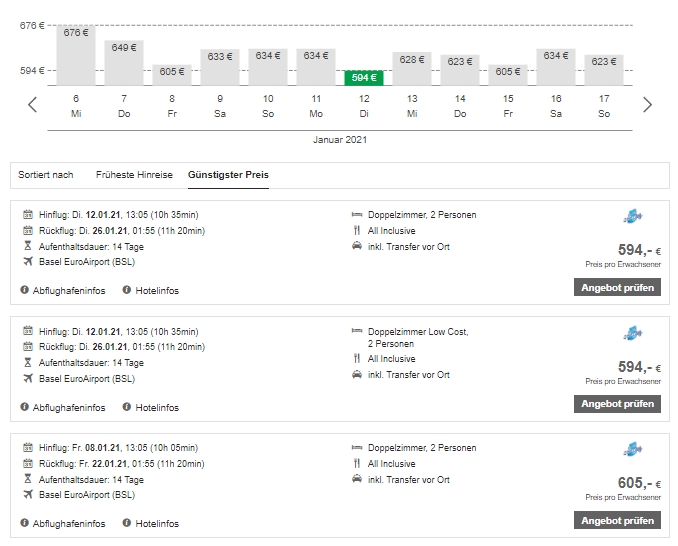Select the Günstigster Preis sorting tab
This screenshot has height=546, width=678.
coord(228,175)
